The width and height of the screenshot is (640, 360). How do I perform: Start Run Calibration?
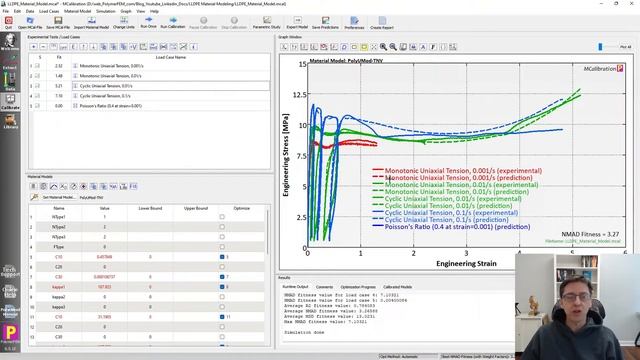click(x=173, y=22)
